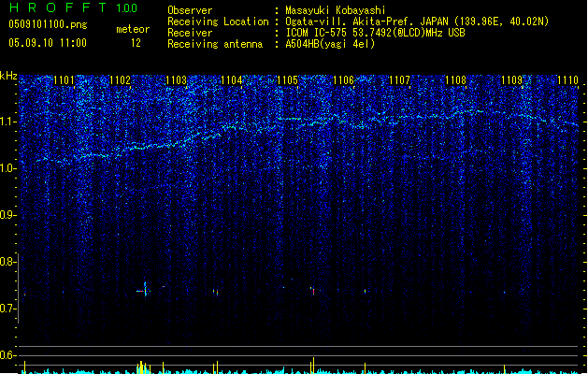Click the 1102 time marker

click(120, 80)
